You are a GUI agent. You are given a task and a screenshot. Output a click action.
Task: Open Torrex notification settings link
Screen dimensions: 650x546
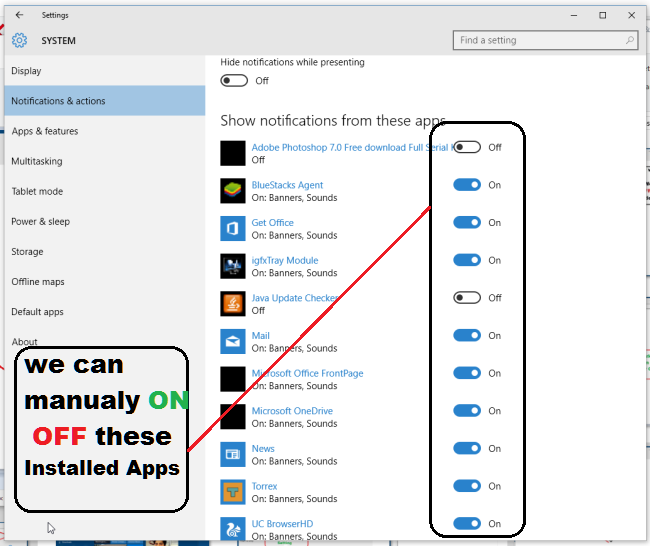coord(264,486)
